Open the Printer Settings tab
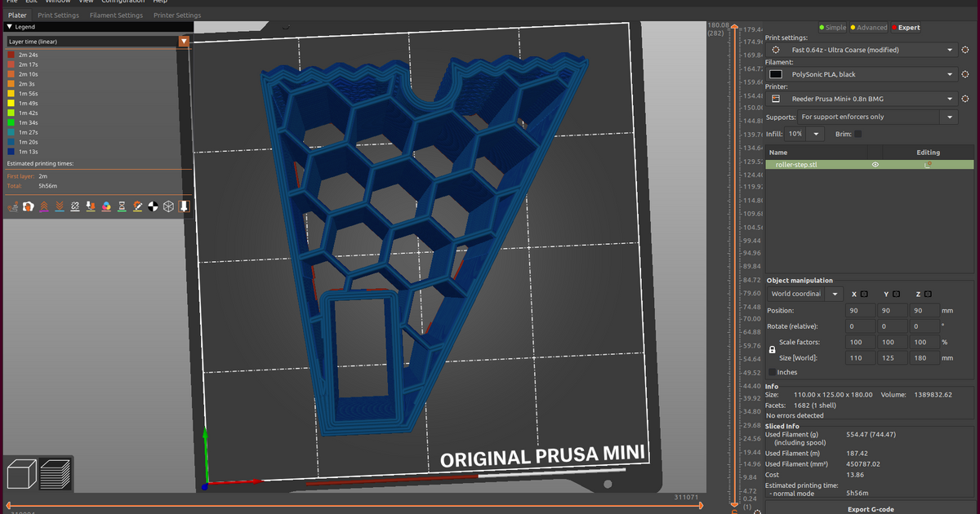 click(177, 15)
